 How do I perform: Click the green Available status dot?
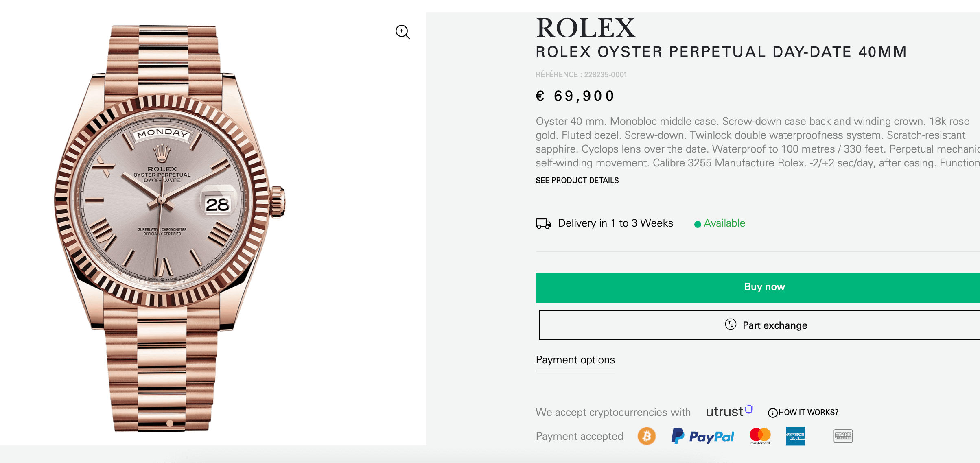[x=698, y=224]
